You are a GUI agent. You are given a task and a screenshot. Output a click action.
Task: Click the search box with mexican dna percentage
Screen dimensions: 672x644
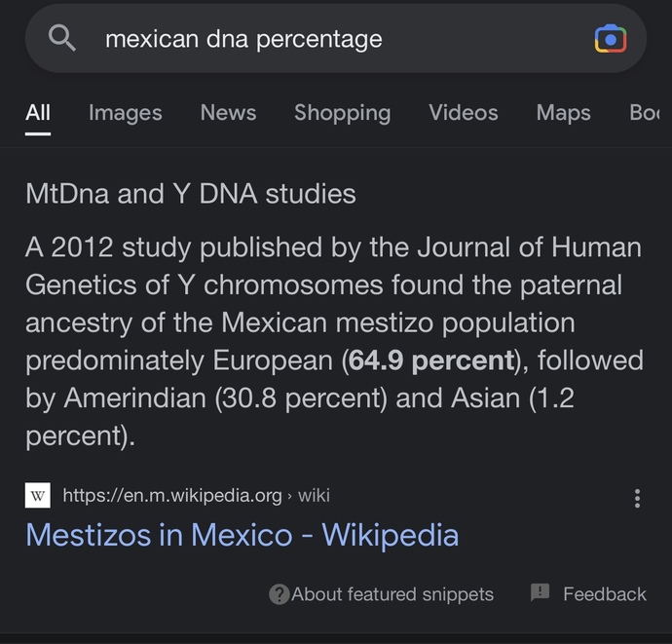(x=336, y=39)
